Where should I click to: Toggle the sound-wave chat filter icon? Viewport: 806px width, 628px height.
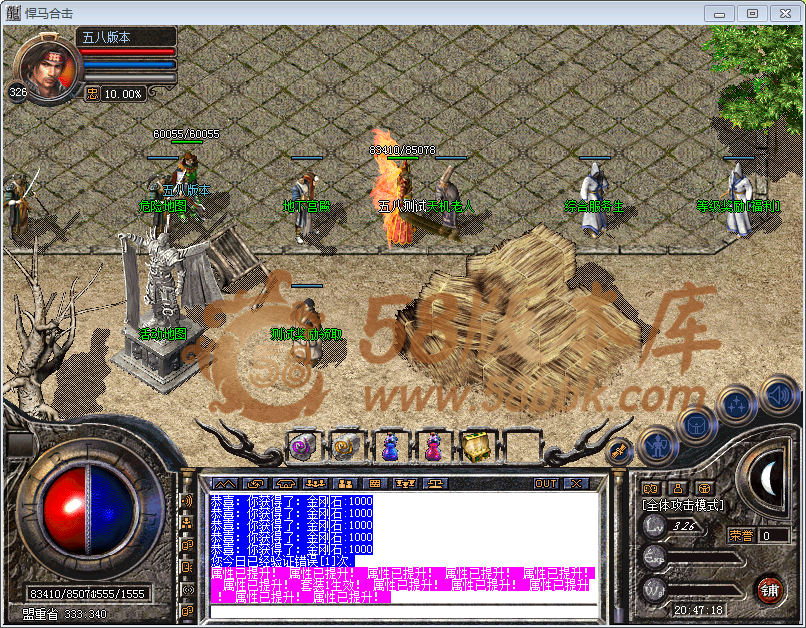(x=188, y=500)
